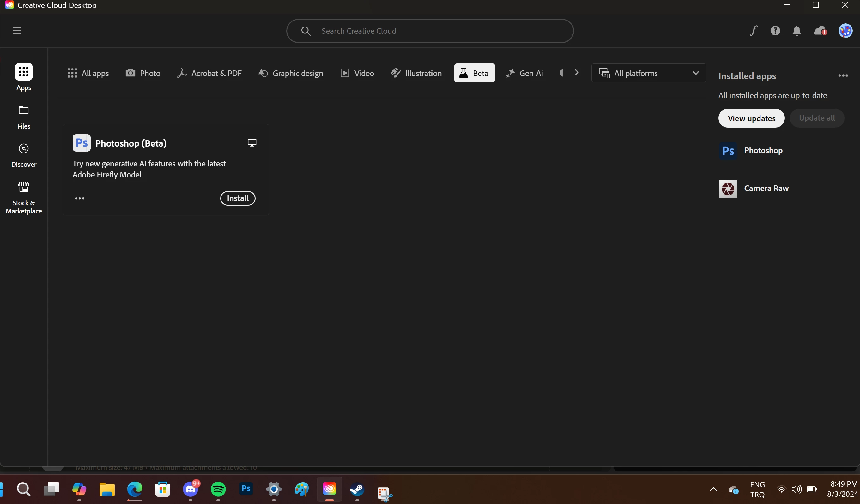Switch to the Gen-AI category tab
Viewport: 860px width, 504px height.
point(524,73)
